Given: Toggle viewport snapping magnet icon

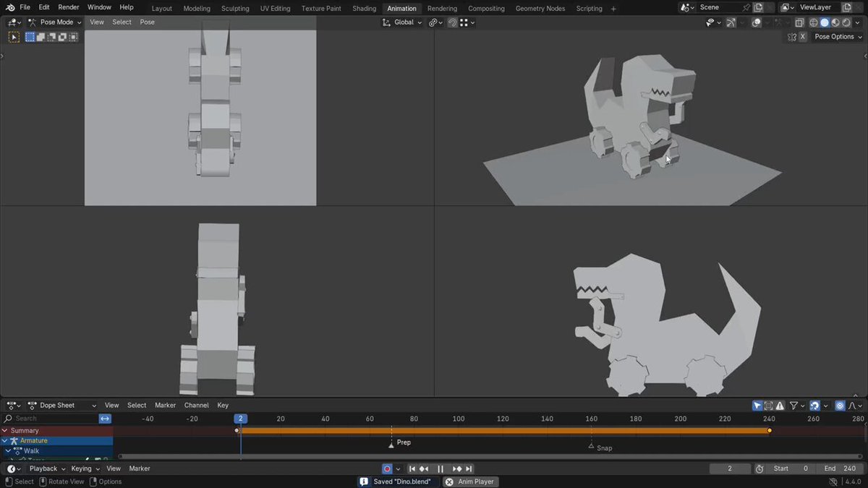Looking at the screenshot, I should (x=452, y=22).
